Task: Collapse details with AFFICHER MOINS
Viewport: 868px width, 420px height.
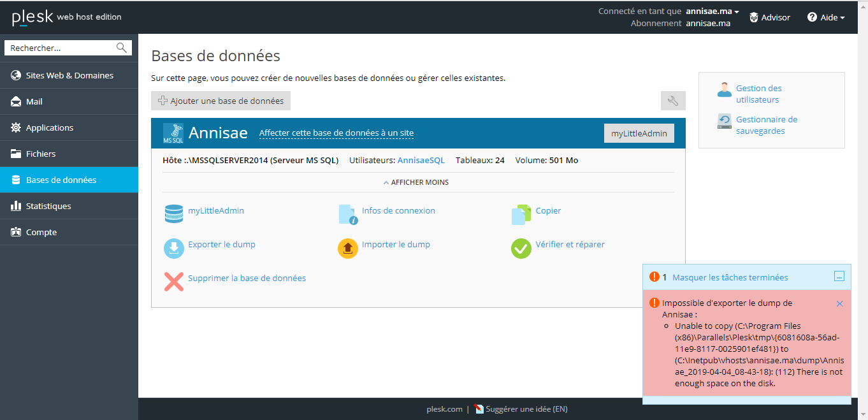Action: click(416, 182)
